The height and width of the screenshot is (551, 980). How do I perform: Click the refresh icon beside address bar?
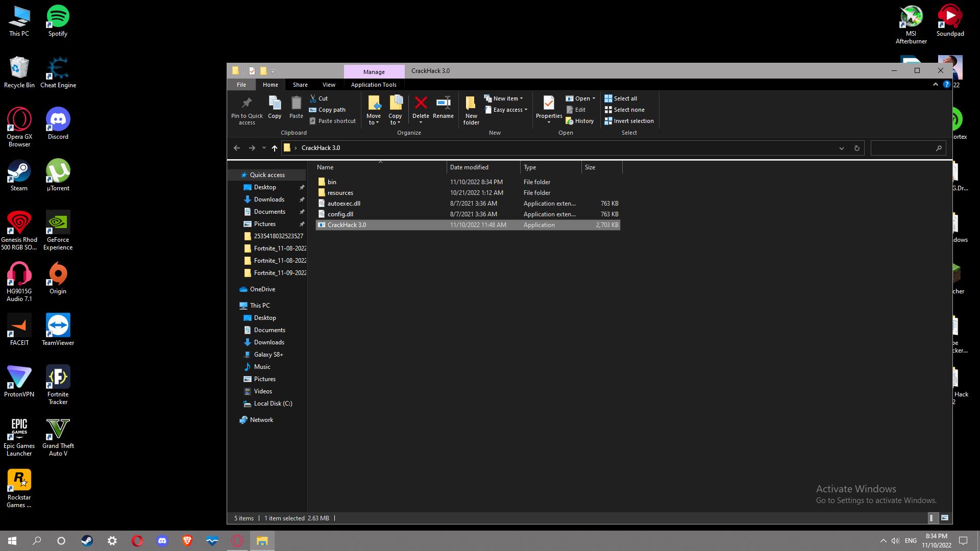857,148
